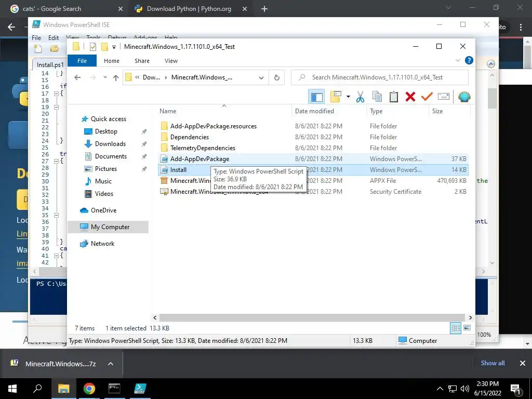Viewport: 532px width, 399px height.
Task: Open the Share ribbon tab
Action: [142, 61]
